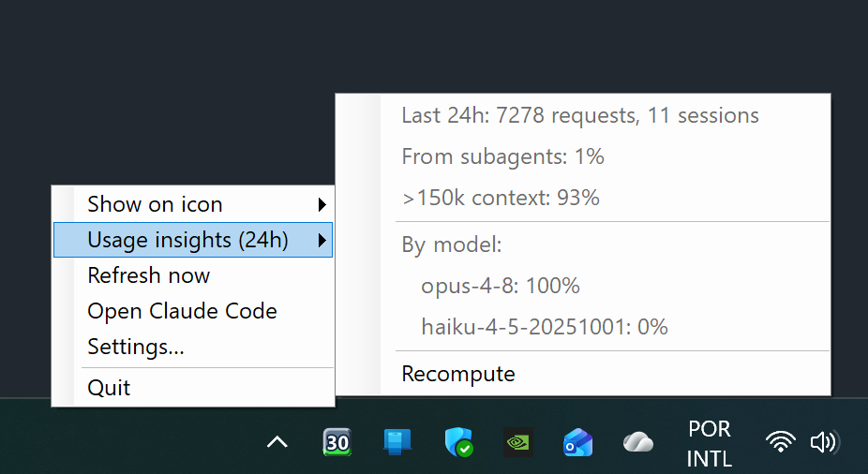
Task: Open Windows Security shield tray icon
Action: (x=458, y=442)
